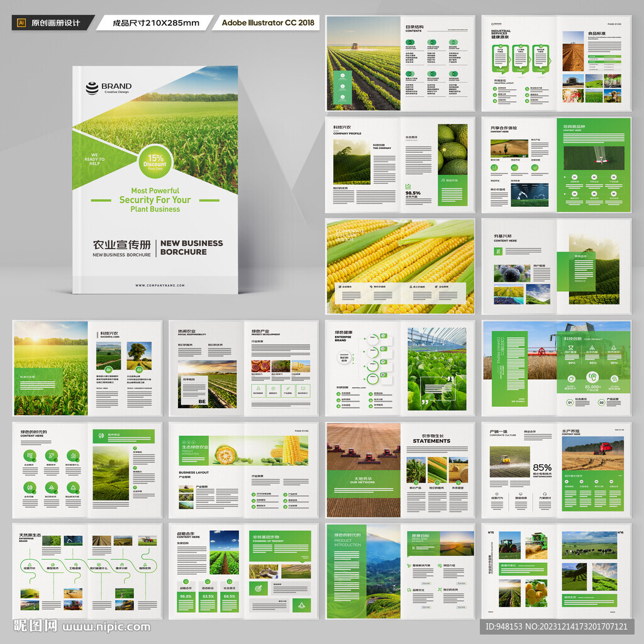Click the PRODUCT INTRODUCTION green column

347,572
